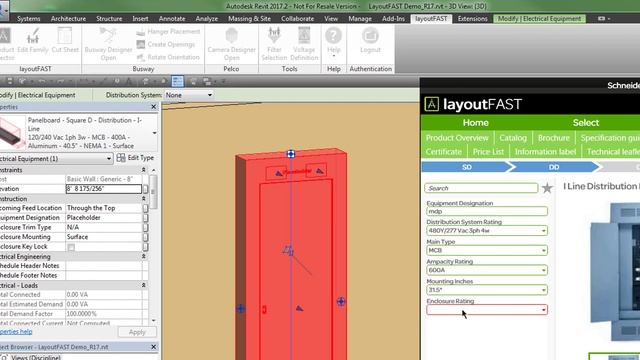Open the Massing & Site tab
Image resolution: width=640 pixels, height=360 pixels.
click(249, 18)
